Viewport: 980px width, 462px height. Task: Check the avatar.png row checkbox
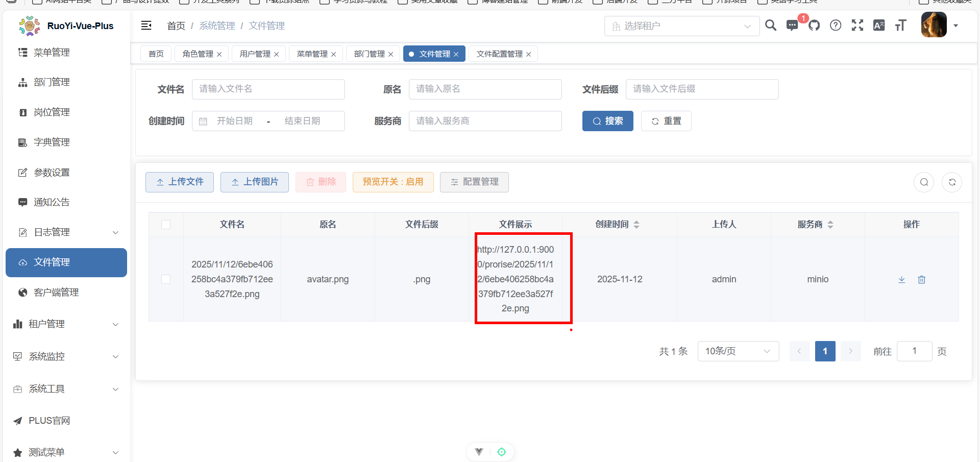(x=166, y=279)
